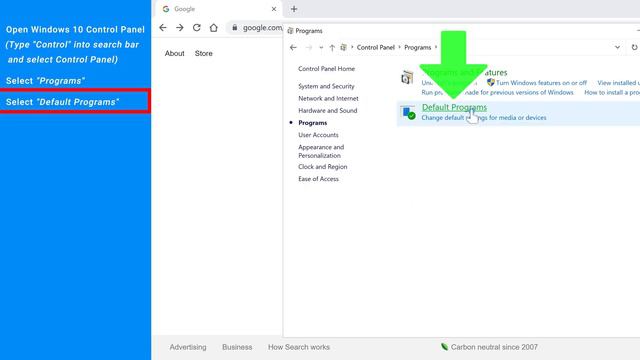640x360 pixels.
Task: Select the Google tab in Chrome
Action: [x=219, y=9]
